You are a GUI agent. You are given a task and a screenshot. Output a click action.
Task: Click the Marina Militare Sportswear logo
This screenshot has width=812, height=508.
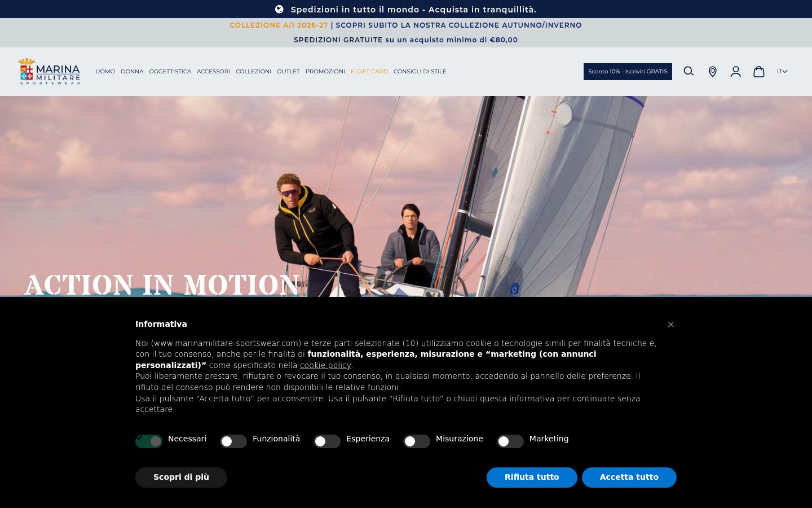click(x=49, y=72)
